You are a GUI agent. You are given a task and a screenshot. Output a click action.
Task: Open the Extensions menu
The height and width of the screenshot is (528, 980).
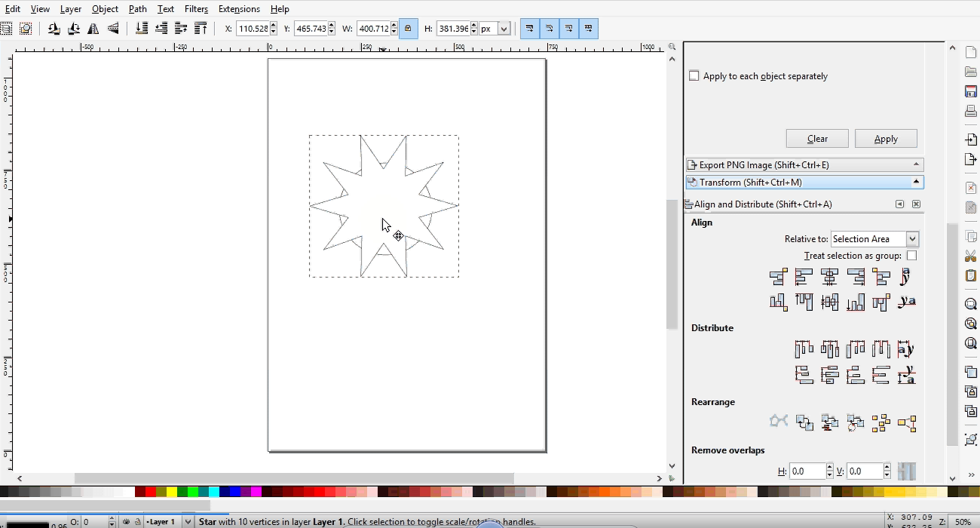coord(239,9)
